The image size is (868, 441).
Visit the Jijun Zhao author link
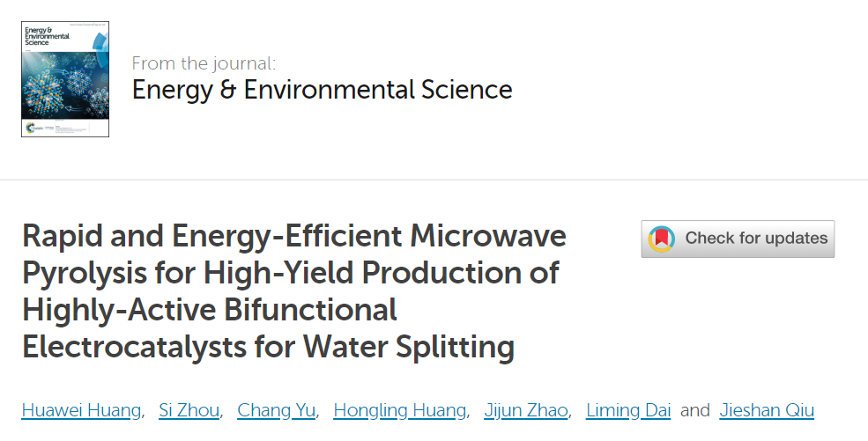point(527,410)
